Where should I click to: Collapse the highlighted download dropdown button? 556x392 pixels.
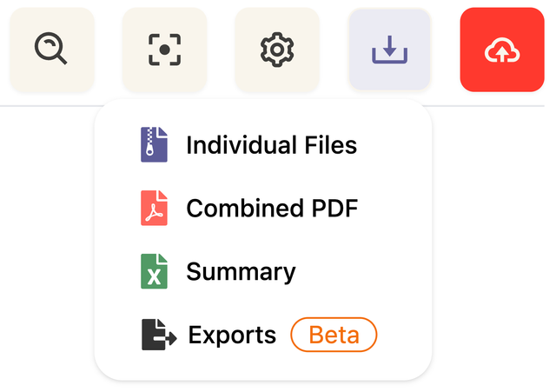pyautogui.click(x=389, y=50)
